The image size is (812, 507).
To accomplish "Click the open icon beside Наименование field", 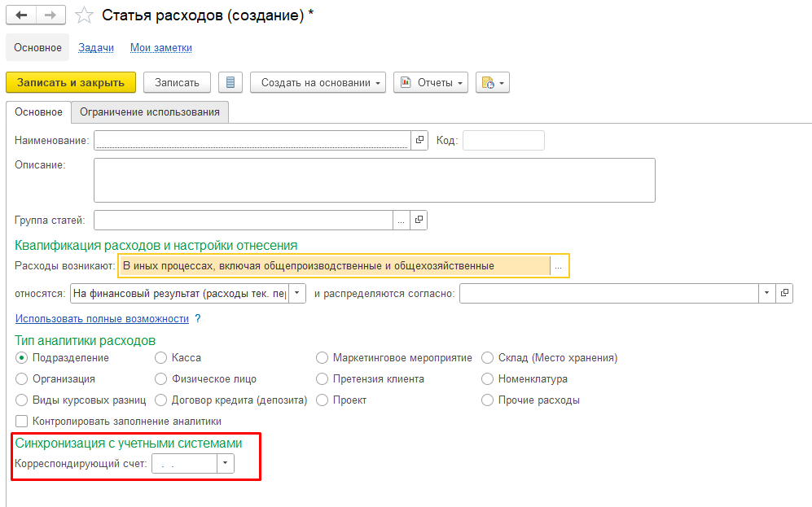I will pyautogui.click(x=419, y=141).
